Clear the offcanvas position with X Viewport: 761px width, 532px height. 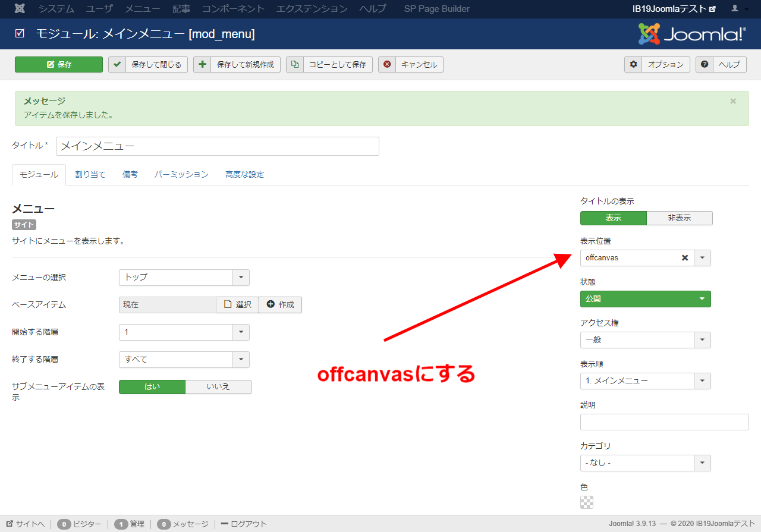(684, 258)
